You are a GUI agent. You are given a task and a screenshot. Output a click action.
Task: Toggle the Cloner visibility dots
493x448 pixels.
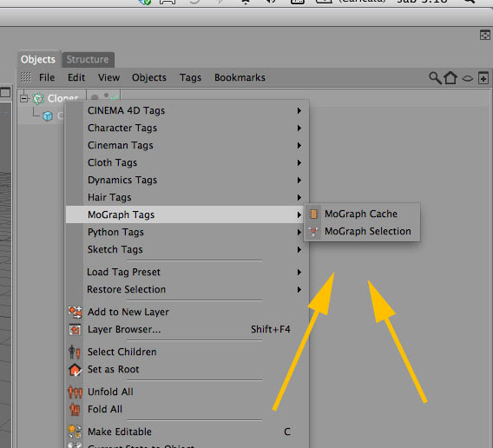coord(101,96)
